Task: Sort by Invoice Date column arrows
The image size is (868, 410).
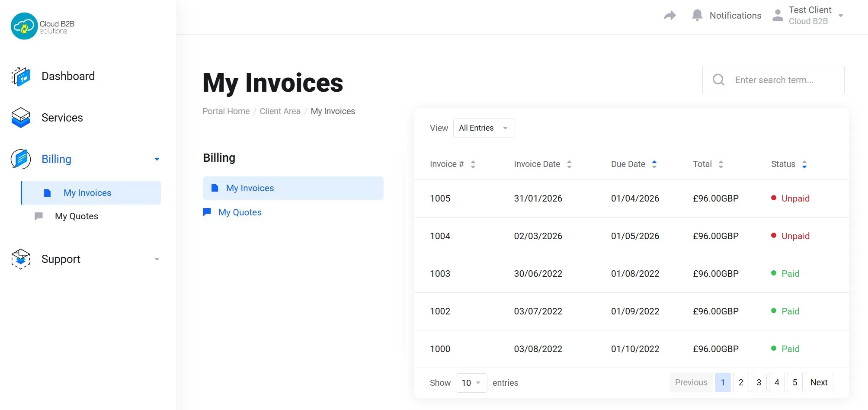Action: coord(569,164)
